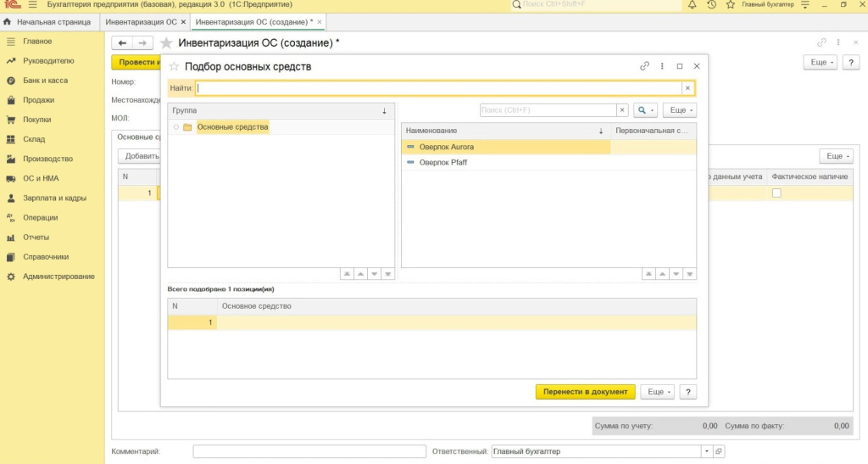Screen dimensions: 868x464
Task: Click Перенести в документ button
Action: coord(585,392)
